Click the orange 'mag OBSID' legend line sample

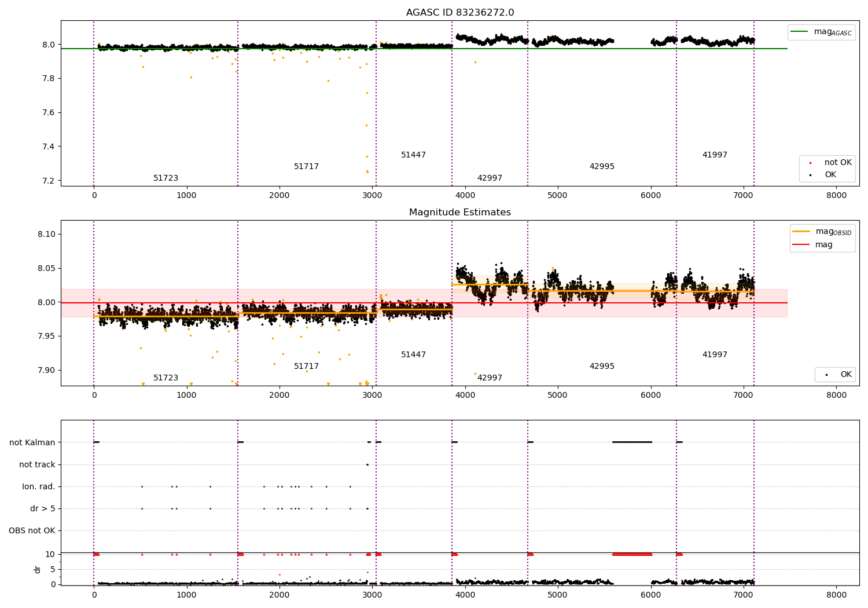click(801, 231)
